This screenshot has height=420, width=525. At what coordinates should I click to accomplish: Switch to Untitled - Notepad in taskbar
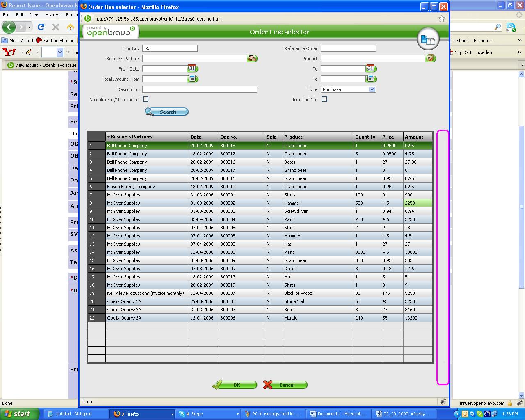[74, 414]
